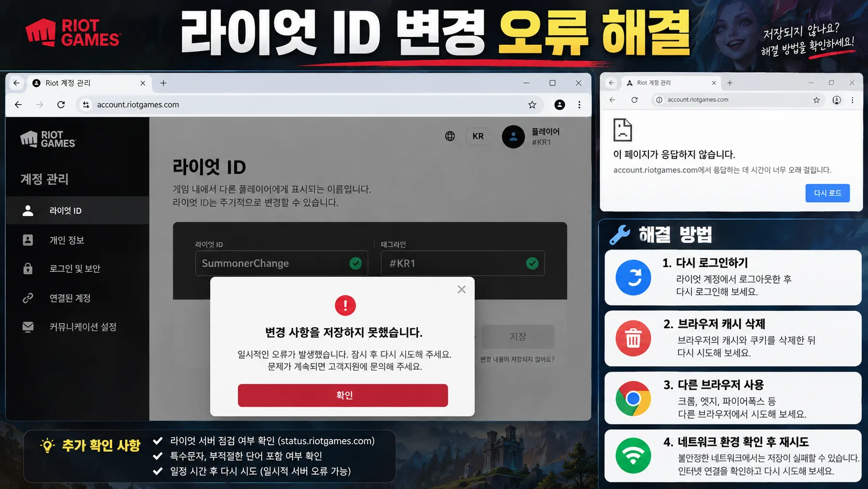Image resolution: width=868 pixels, height=489 pixels.
Task: Click site info icon in second browser
Action: point(659,100)
